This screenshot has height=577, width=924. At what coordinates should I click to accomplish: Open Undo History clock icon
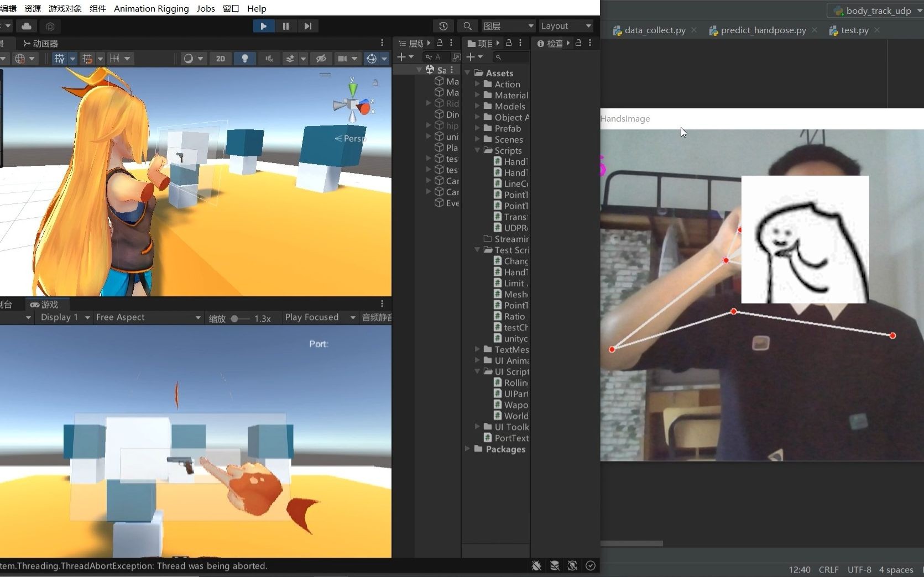(x=443, y=26)
